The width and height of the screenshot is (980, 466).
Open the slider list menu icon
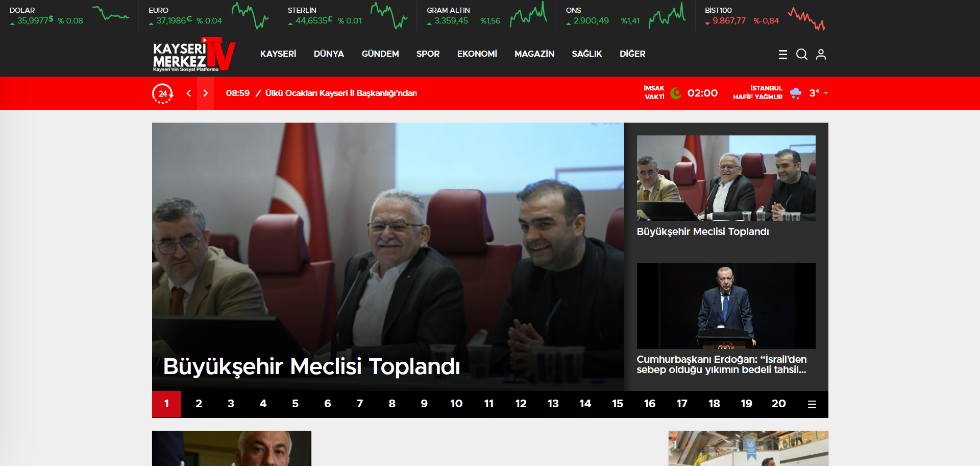812,404
